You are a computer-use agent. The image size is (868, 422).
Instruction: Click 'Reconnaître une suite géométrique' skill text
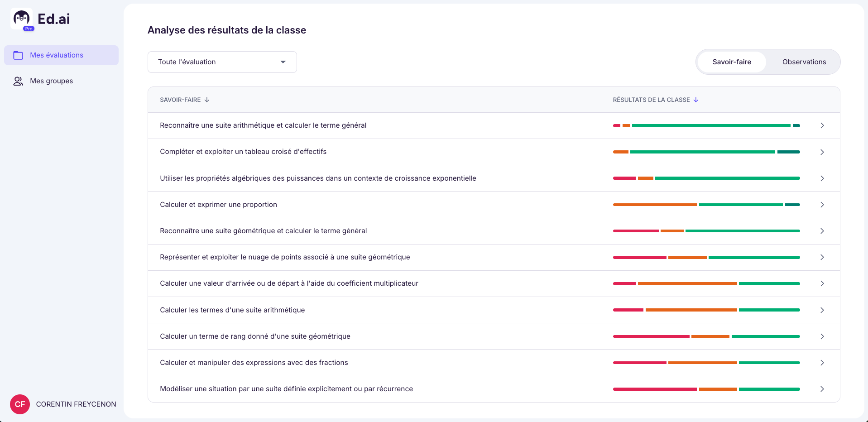point(263,231)
